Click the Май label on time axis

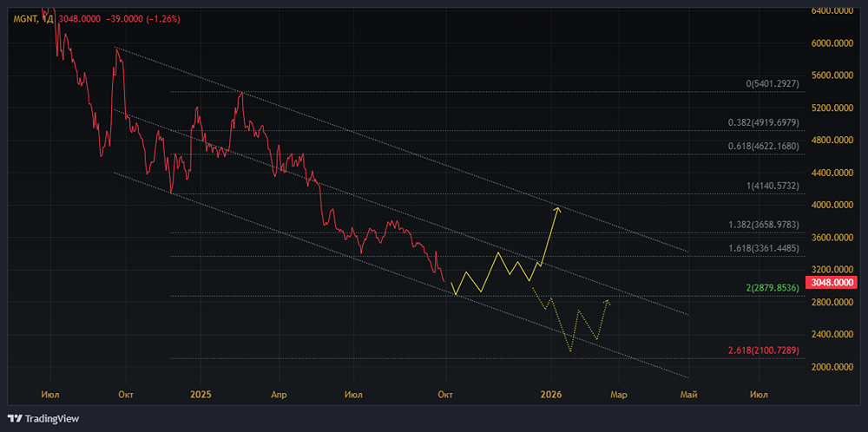click(x=688, y=395)
